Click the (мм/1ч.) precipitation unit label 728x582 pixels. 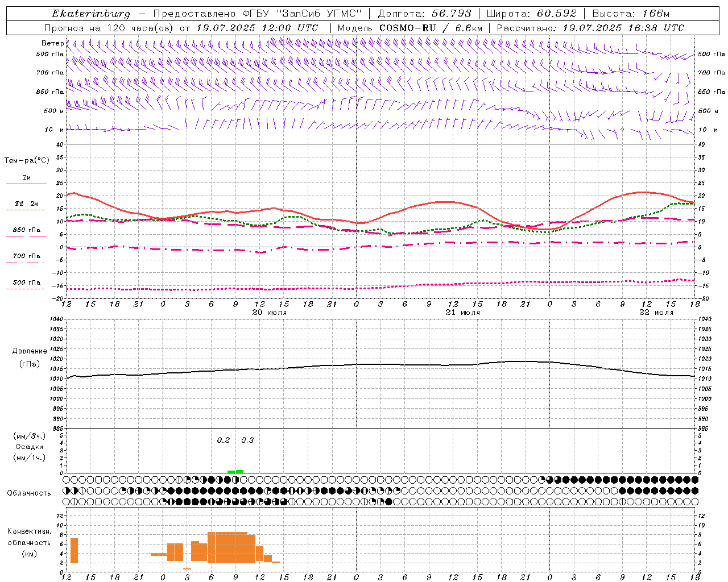point(30,458)
